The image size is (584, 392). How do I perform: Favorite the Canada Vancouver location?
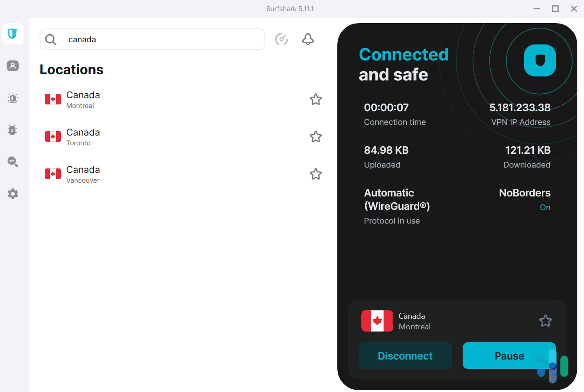(316, 174)
